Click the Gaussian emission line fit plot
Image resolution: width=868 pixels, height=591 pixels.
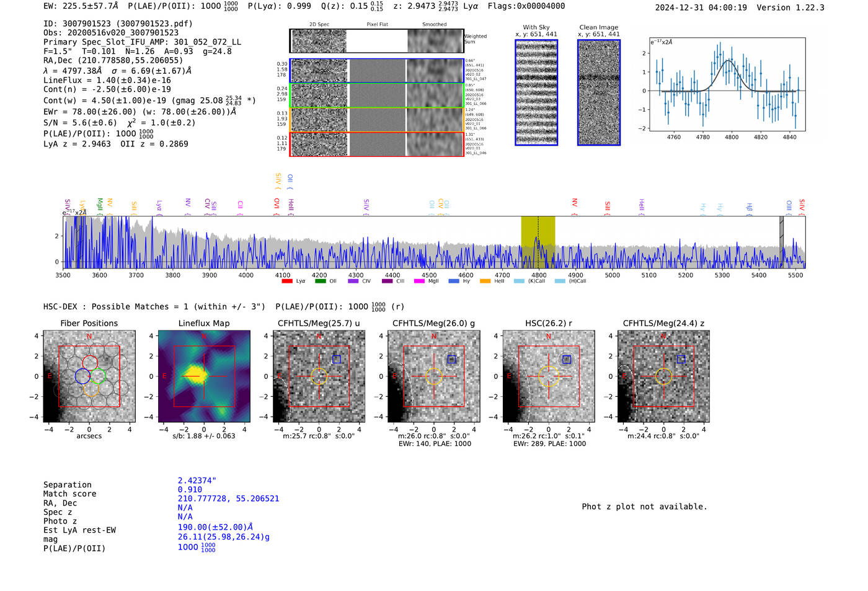point(727,84)
